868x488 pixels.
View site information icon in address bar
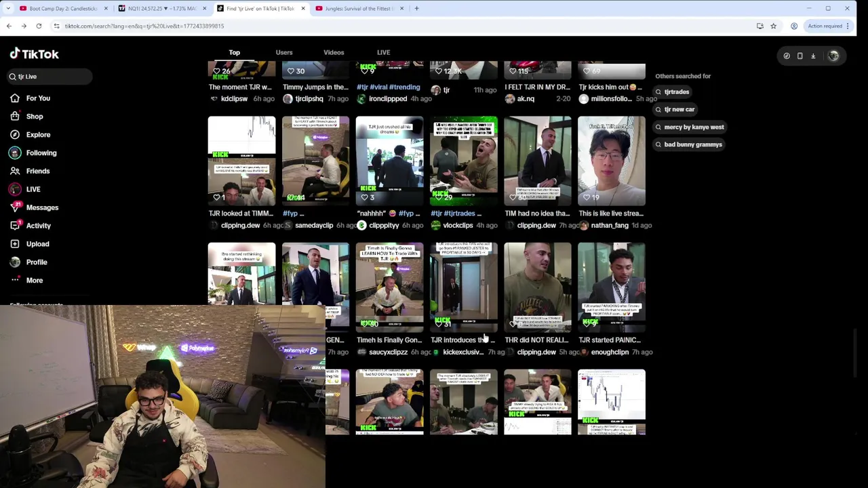57,26
